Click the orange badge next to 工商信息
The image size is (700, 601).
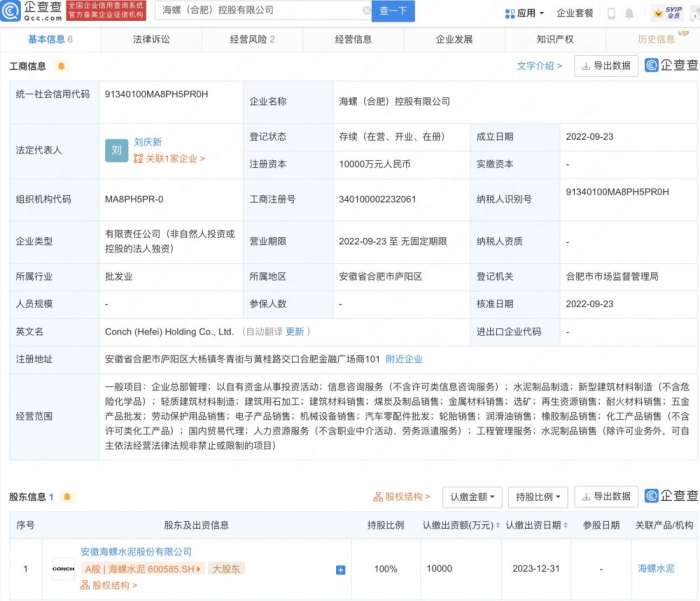[61, 66]
